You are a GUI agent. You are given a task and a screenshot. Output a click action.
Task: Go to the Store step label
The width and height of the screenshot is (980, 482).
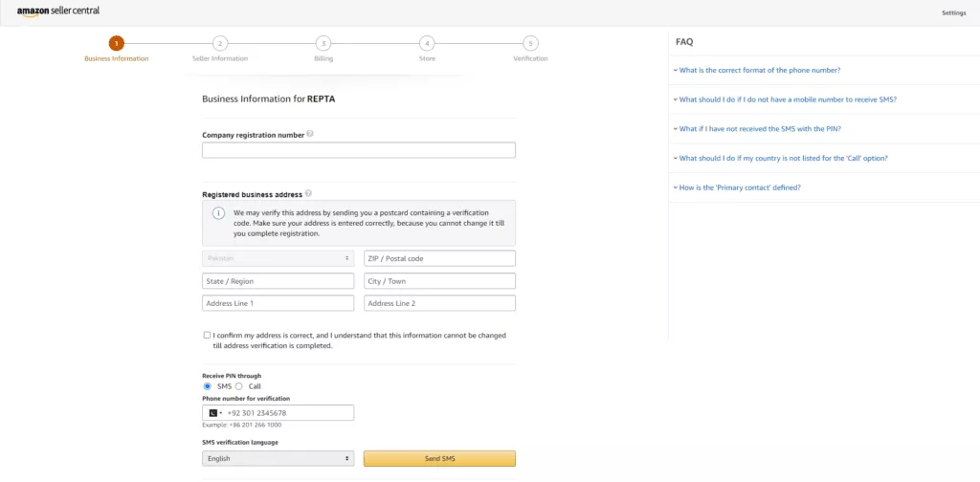(x=427, y=58)
